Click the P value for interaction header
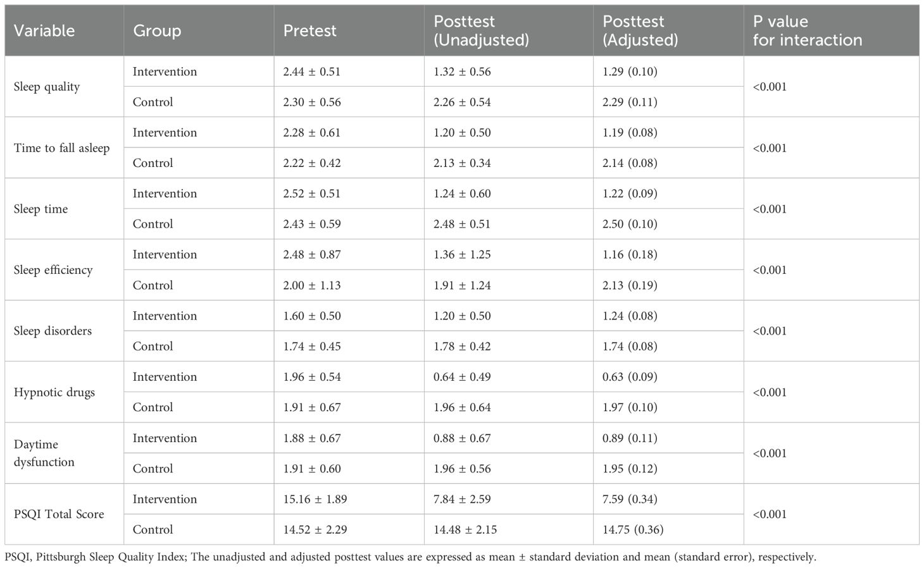The width and height of the screenshot is (924, 568). coord(808,30)
